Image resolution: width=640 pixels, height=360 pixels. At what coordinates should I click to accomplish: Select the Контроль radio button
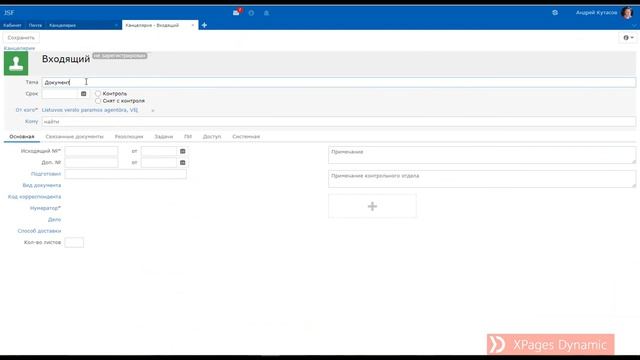pyautogui.click(x=98, y=93)
